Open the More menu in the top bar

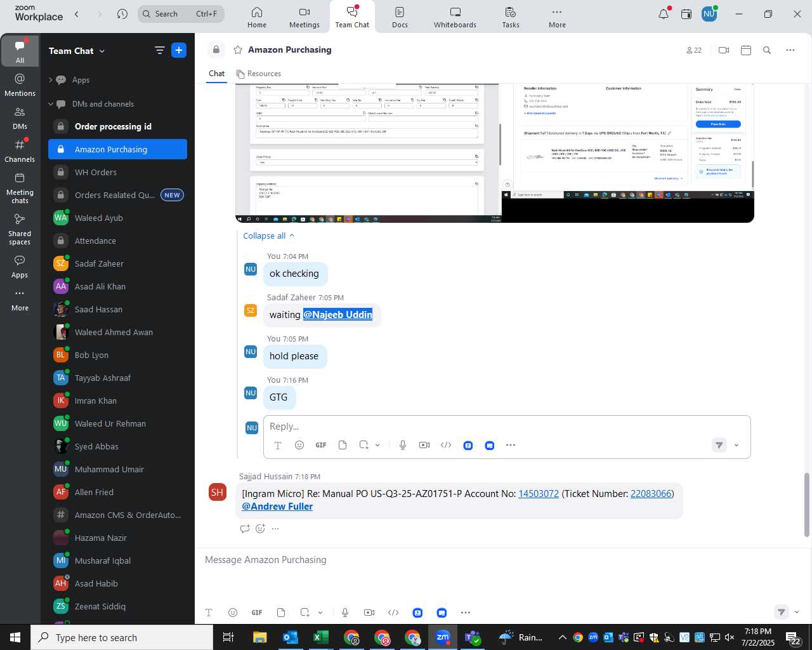pyautogui.click(x=557, y=17)
